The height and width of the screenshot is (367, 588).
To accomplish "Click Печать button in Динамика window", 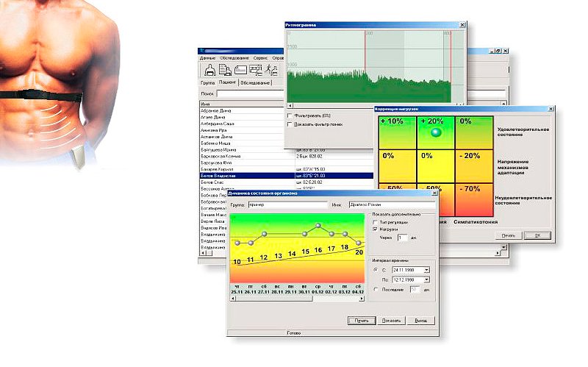I will coord(362,321).
